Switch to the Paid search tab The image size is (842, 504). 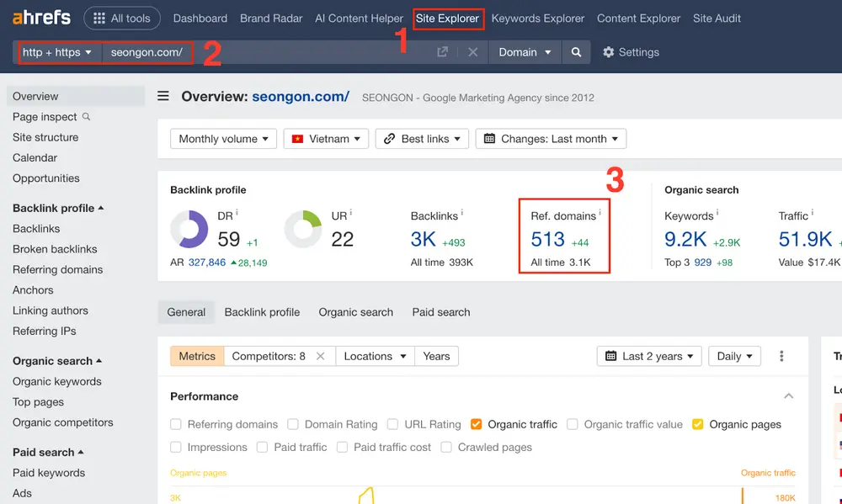(x=441, y=312)
